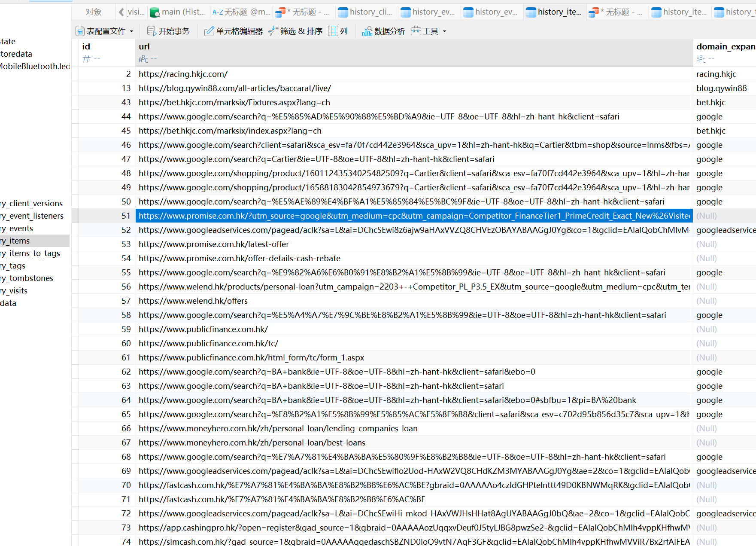Click the promise.com.hk/offer-details-cash-rebate url cell
Viewport: 756px width, 546px height.
pyautogui.click(x=414, y=258)
